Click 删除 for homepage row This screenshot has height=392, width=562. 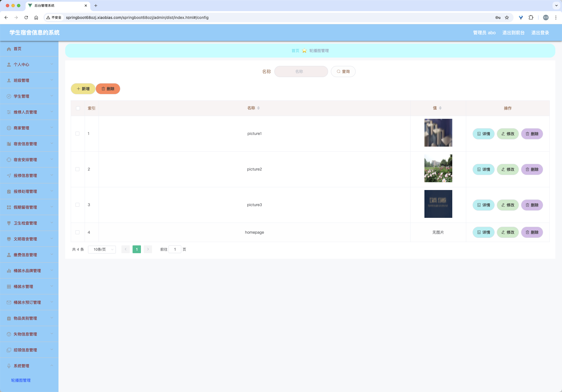(x=532, y=232)
